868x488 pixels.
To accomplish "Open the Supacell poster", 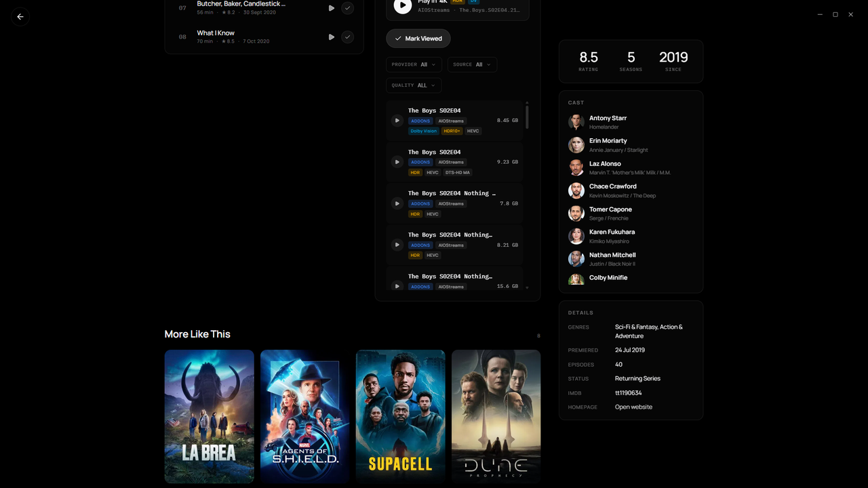I will pos(401,417).
